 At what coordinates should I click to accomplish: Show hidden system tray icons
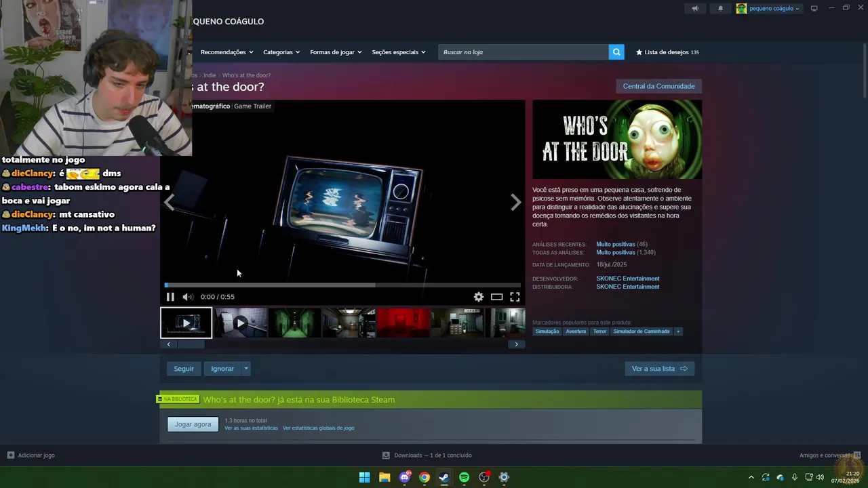(x=751, y=477)
